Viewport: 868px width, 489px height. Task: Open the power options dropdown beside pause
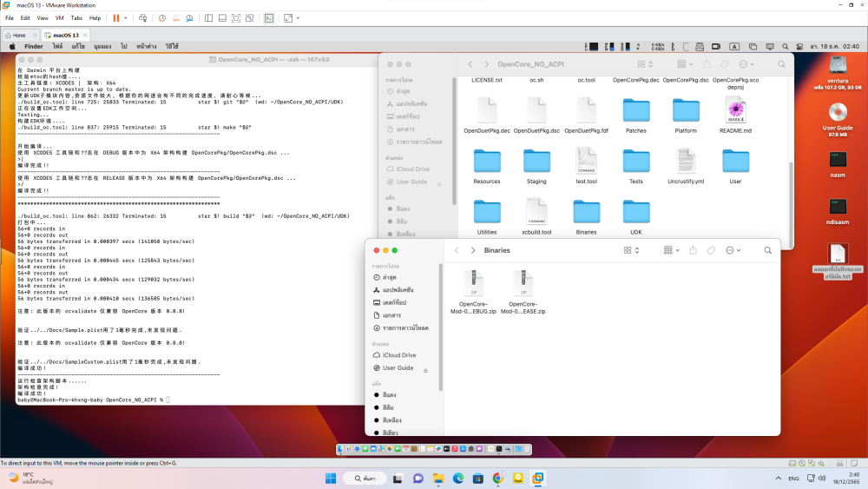pyautogui.click(x=126, y=18)
